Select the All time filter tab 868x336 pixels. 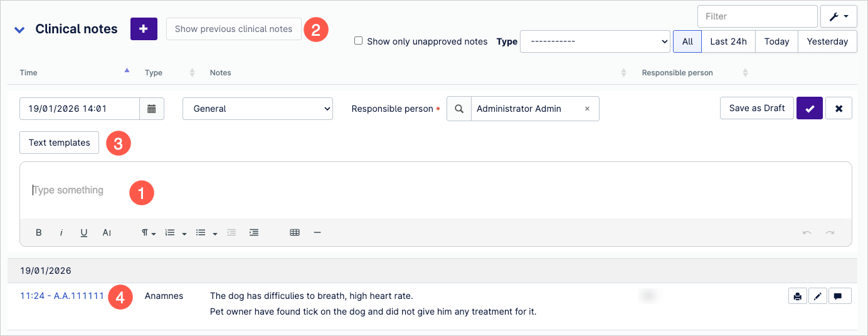[x=687, y=41]
